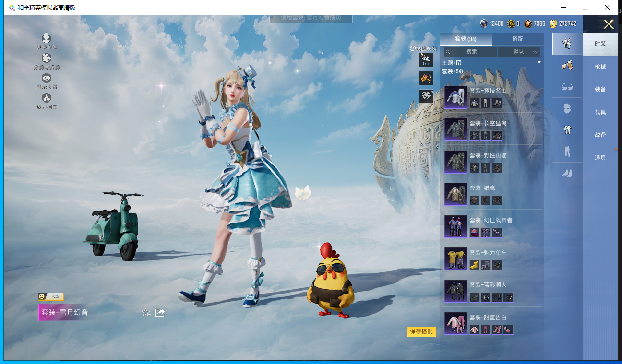Open the face mask category icon
This screenshot has width=622, height=364.
(567, 108)
